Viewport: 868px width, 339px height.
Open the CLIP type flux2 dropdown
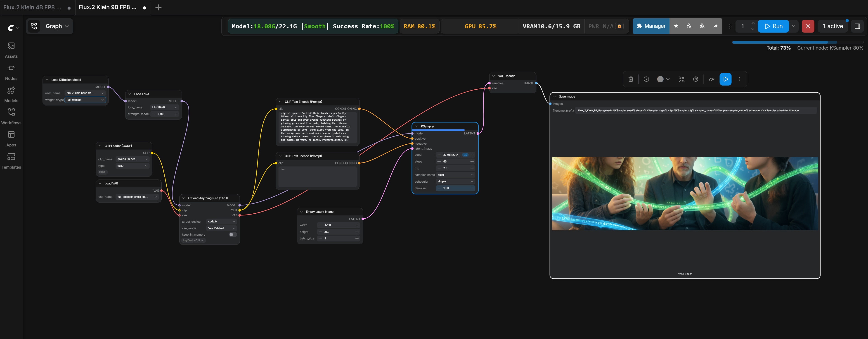132,166
